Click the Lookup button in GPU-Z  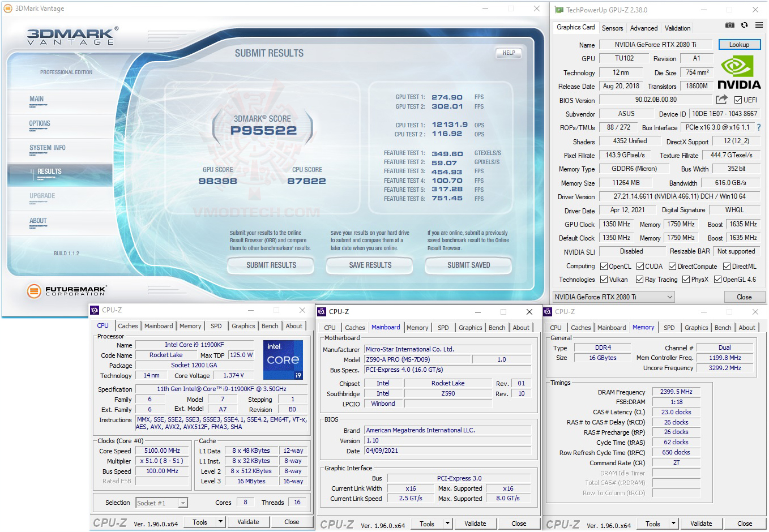(x=739, y=45)
